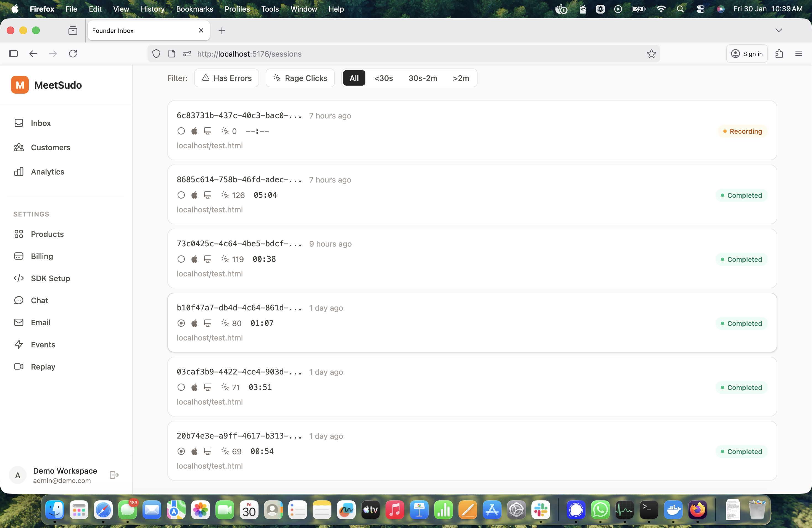The height and width of the screenshot is (528, 812).
Task: Select the <30s duration filter
Action: [383, 78]
